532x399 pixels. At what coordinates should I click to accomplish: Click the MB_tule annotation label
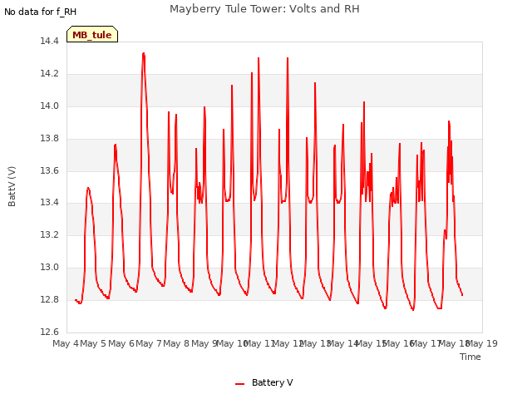tap(92, 35)
